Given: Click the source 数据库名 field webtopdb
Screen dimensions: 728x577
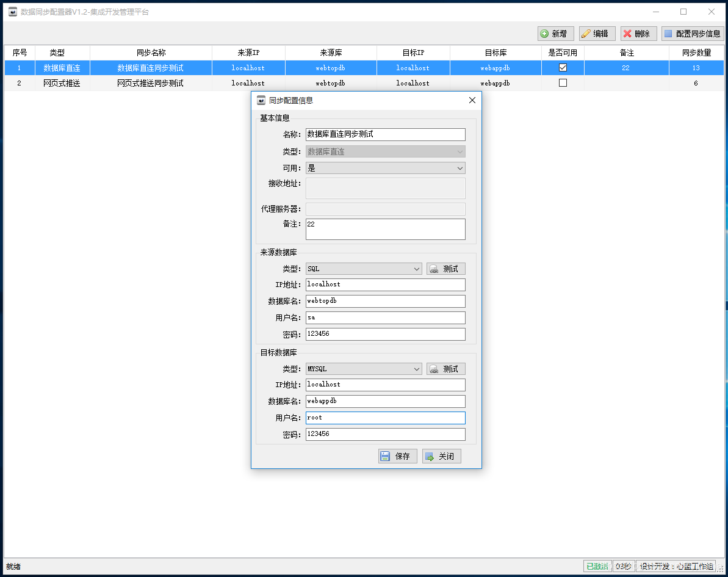Looking at the screenshot, I should (385, 301).
